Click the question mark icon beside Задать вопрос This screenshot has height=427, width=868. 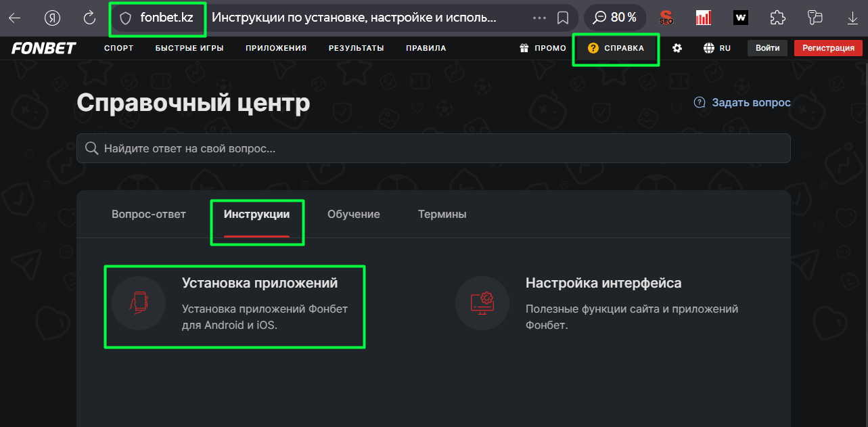700,103
